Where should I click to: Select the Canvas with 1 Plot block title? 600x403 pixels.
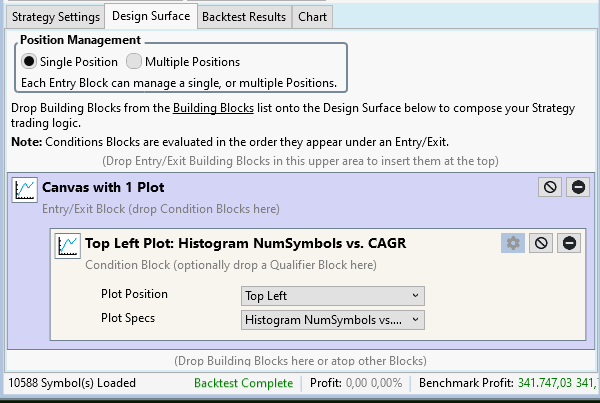(103, 187)
